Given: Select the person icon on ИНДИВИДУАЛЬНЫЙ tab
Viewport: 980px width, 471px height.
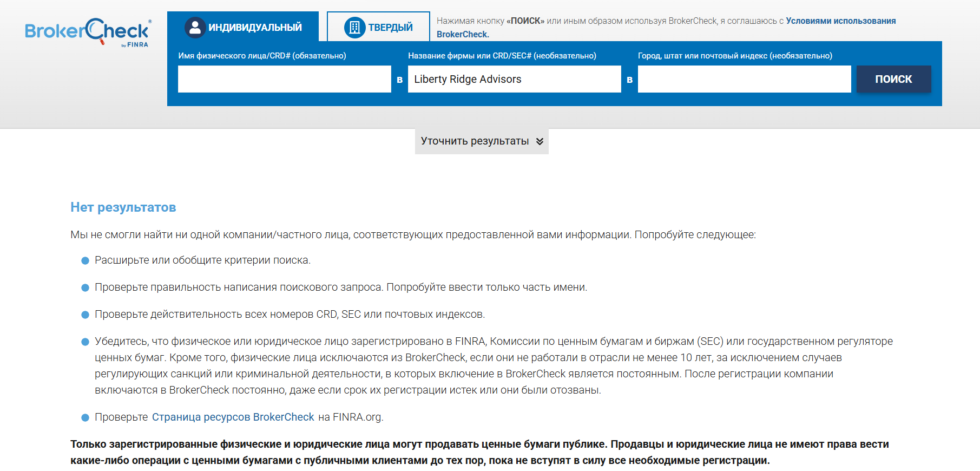Looking at the screenshot, I should point(195,28).
